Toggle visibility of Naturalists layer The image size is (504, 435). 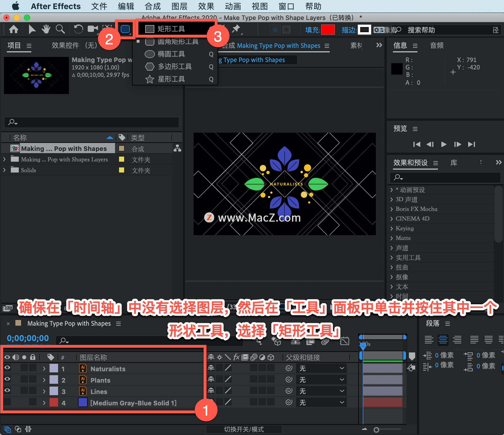[7, 368]
